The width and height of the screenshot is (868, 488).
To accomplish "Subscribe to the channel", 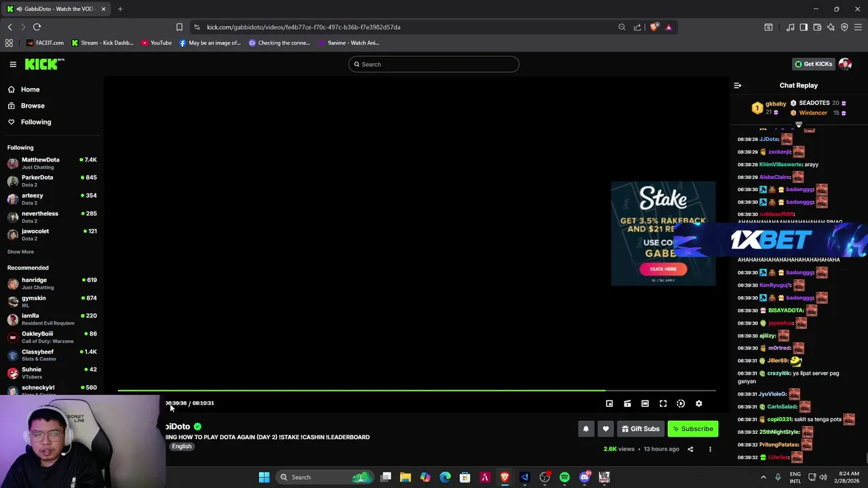I will (692, 429).
